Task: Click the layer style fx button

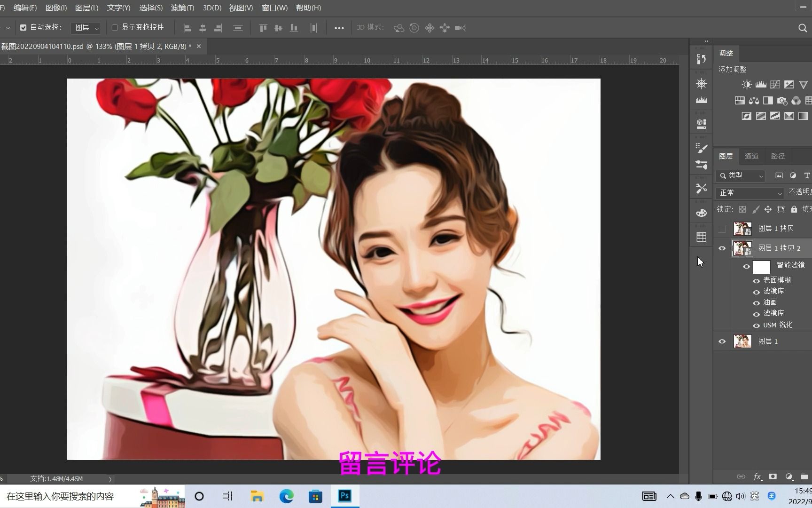Action: click(757, 476)
